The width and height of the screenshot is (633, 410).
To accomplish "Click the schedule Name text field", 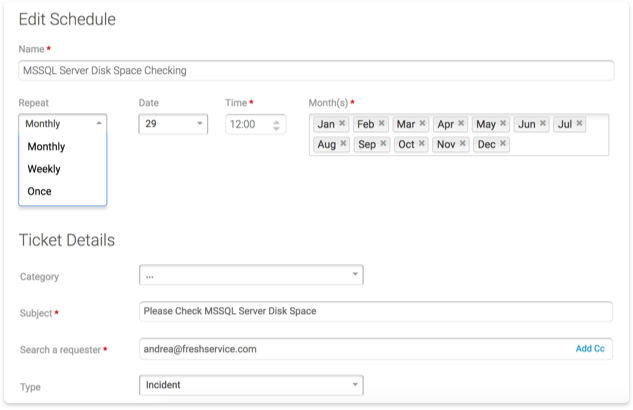I will point(316,71).
